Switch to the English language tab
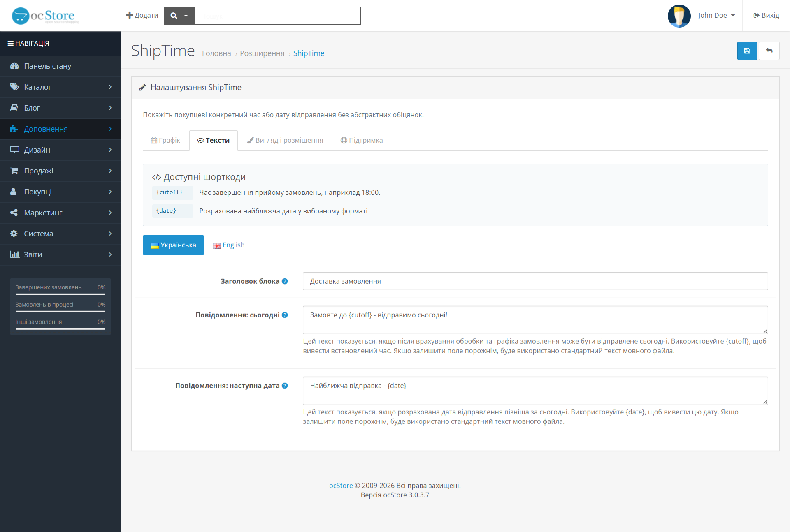790x532 pixels. coord(228,245)
